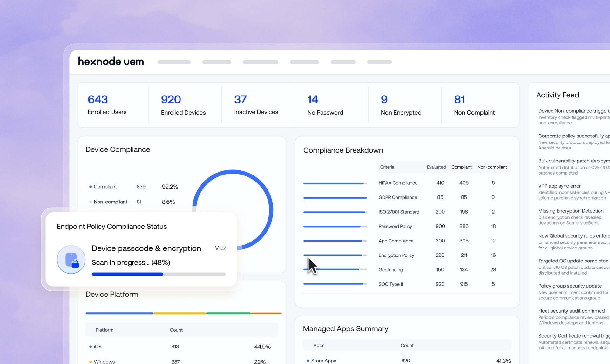Click the V1.2 version label
This screenshot has height=364, width=610.
tap(220, 248)
